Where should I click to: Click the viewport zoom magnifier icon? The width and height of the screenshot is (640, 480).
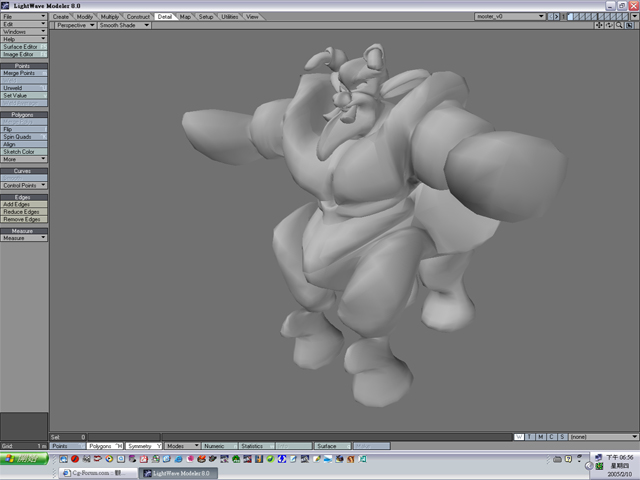click(619, 25)
